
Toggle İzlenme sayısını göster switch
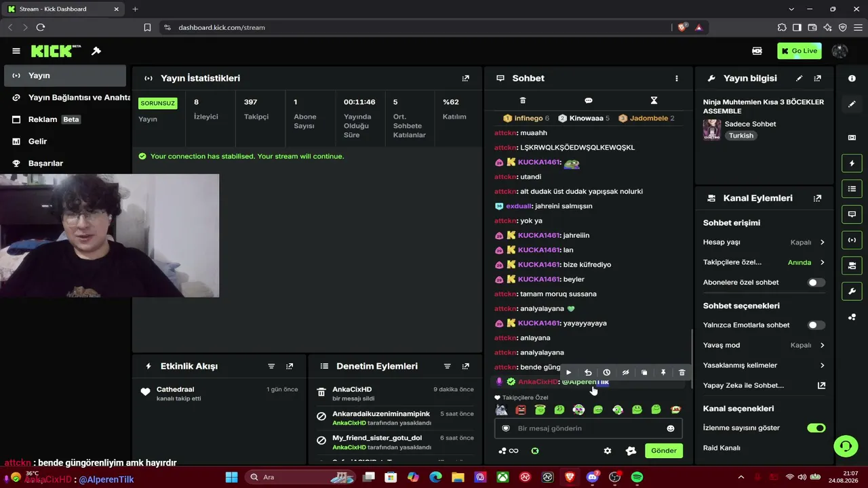tap(816, 428)
